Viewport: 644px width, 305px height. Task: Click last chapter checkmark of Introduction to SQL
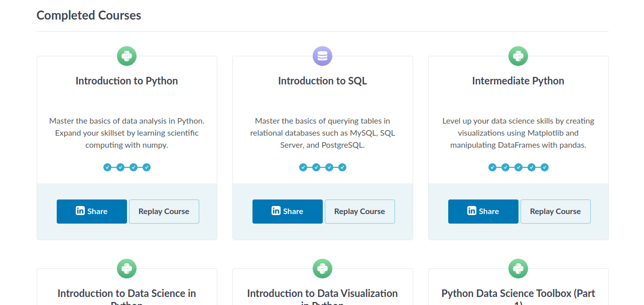pos(342,167)
